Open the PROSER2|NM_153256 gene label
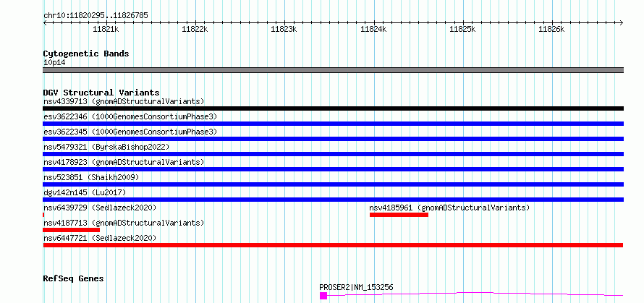 point(356,287)
